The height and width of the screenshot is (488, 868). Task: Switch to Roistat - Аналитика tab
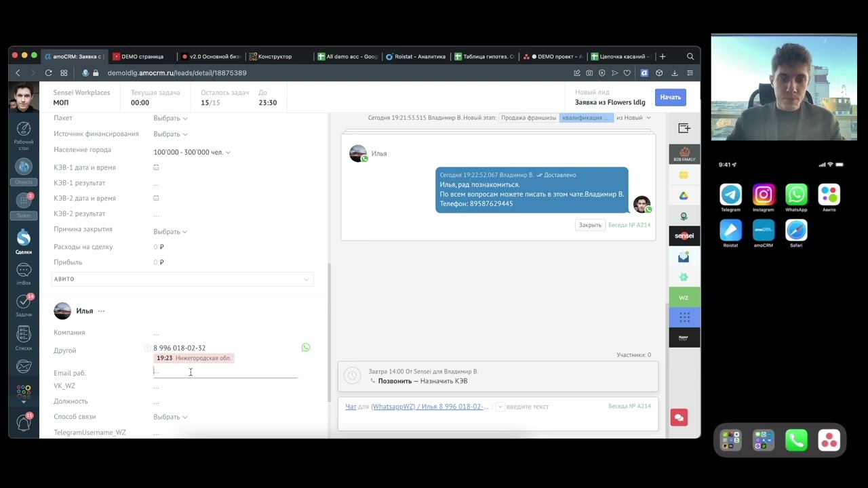pos(416,56)
